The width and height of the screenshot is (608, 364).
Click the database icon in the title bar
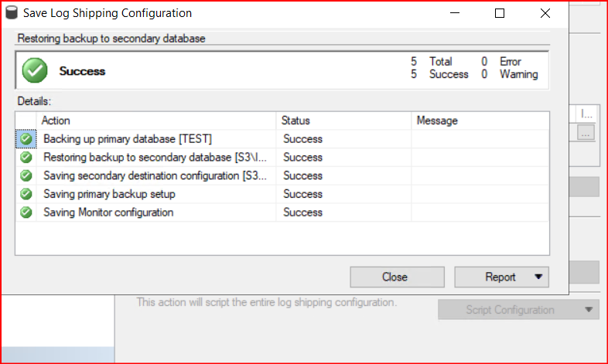click(13, 14)
